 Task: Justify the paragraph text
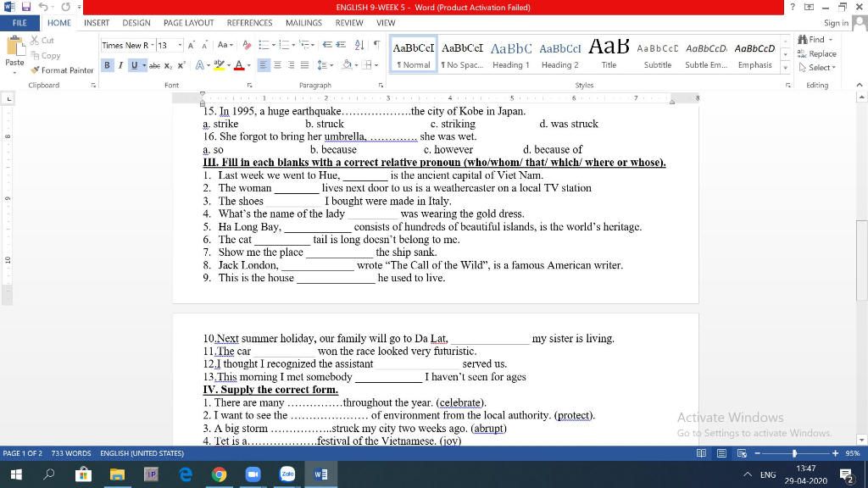click(x=304, y=65)
